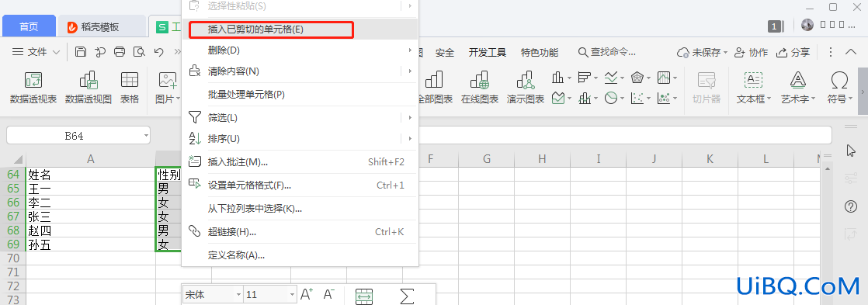
Task: Expand the 筛选(L) submenu
Action: [410, 117]
